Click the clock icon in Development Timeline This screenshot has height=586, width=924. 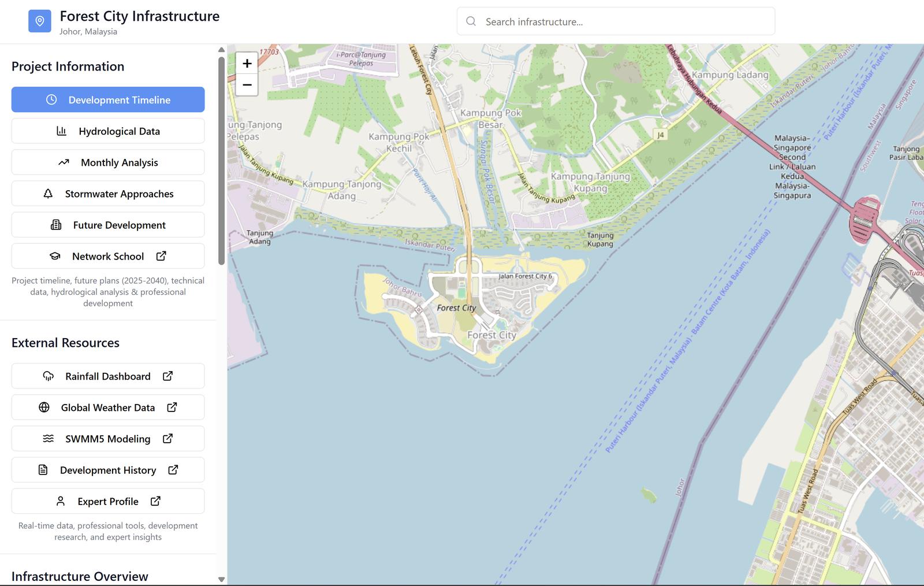(51, 99)
